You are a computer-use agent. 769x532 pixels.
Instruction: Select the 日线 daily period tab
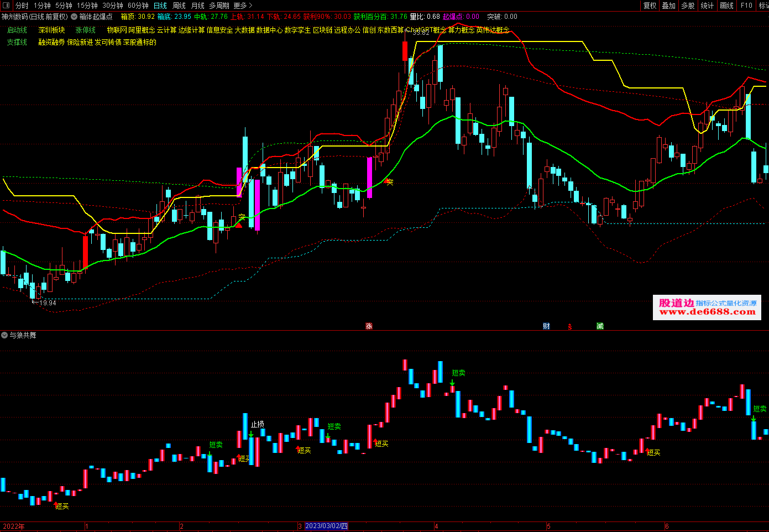(x=160, y=6)
